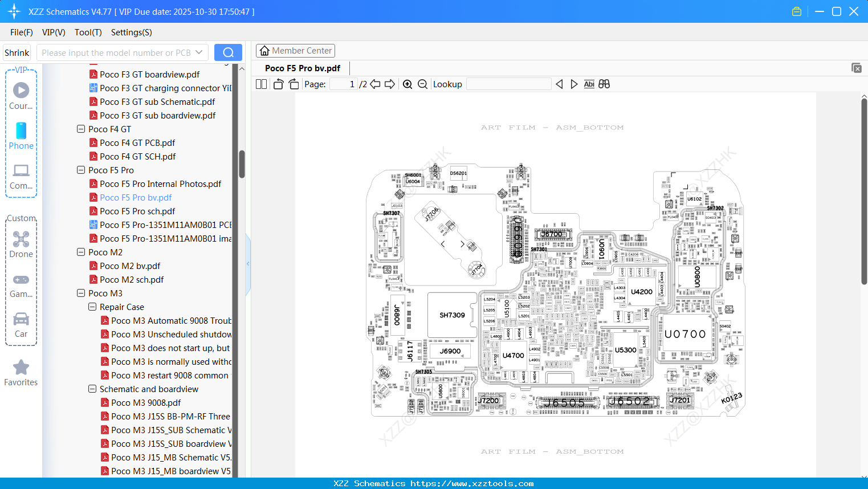
Task: Open the Courses category in the sidebar
Action: (x=21, y=96)
